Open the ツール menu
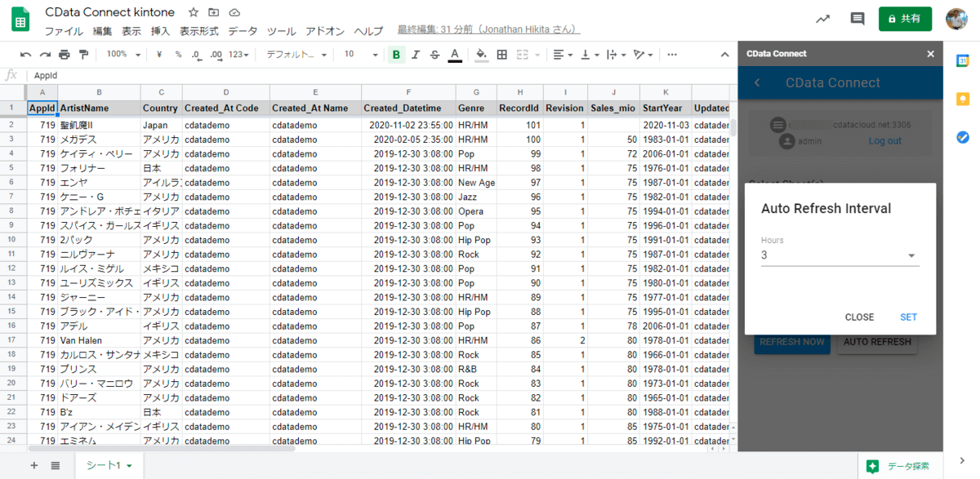 [x=282, y=31]
